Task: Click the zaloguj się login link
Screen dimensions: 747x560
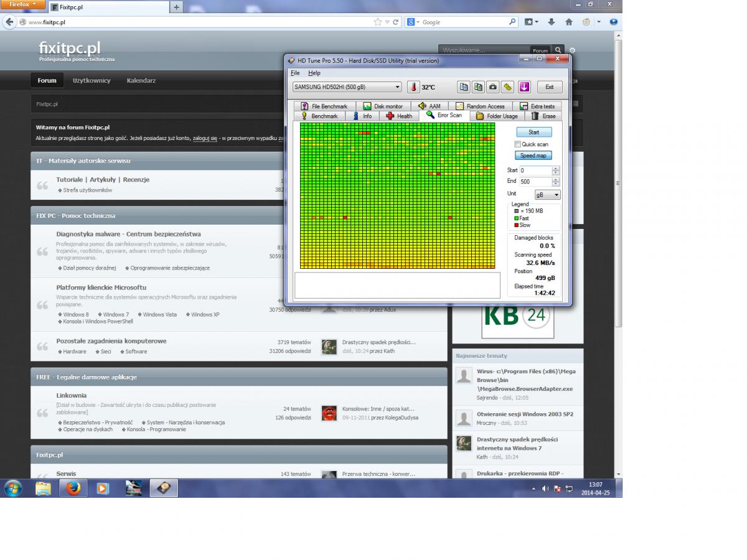Action: [x=205, y=138]
